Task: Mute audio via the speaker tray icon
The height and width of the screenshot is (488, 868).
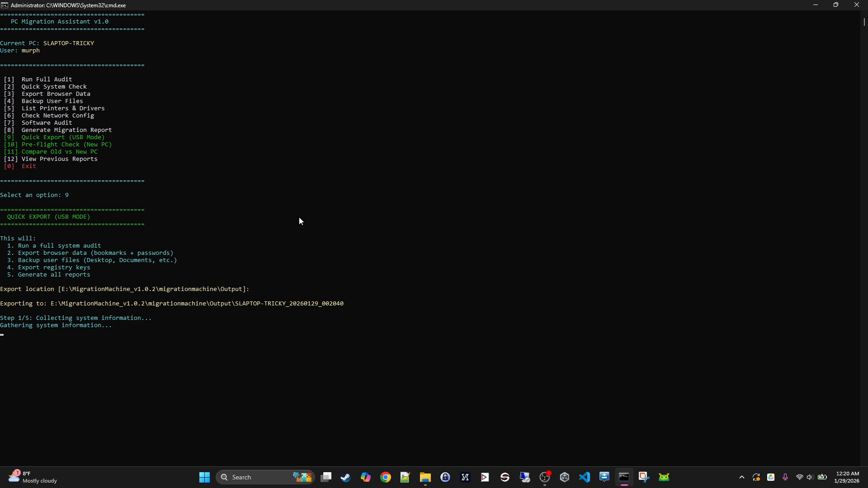Action: pyautogui.click(x=809, y=477)
